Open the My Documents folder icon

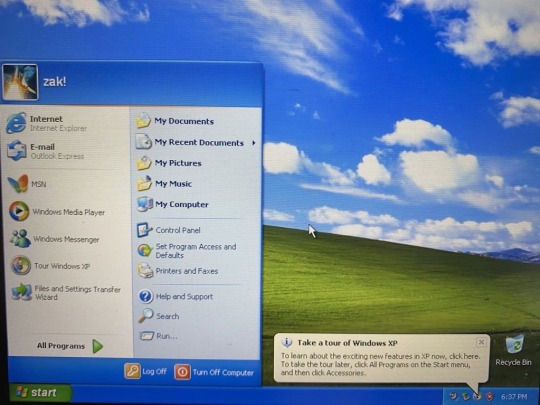tap(143, 121)
